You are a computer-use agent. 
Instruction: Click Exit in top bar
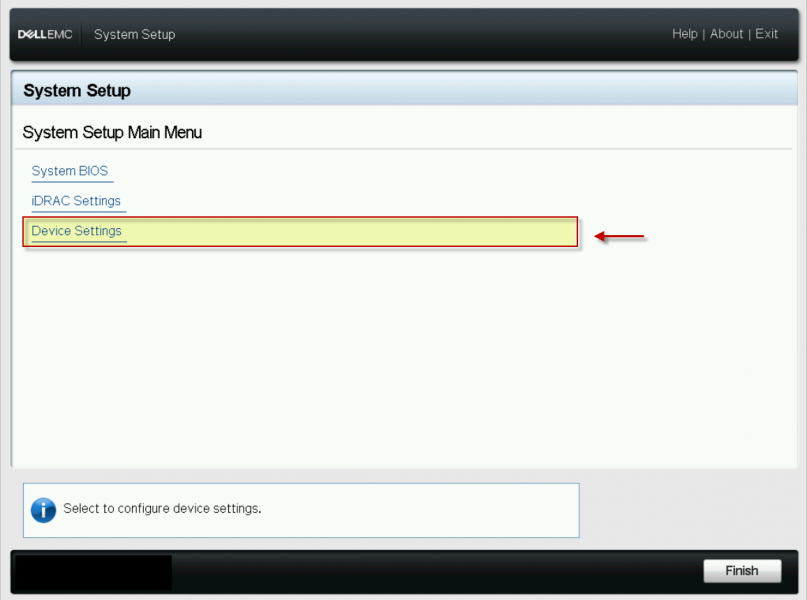coord(766,34)
